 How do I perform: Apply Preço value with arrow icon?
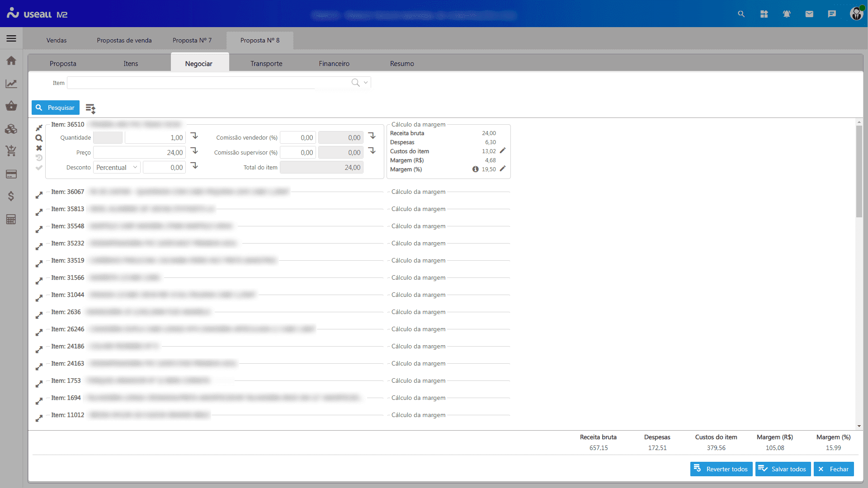pos(194,151)
